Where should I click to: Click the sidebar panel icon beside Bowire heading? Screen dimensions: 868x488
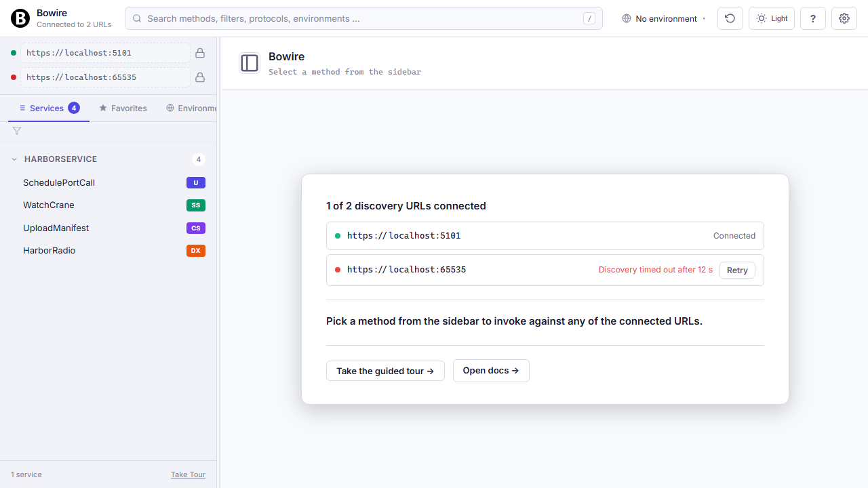pos(250,63)
